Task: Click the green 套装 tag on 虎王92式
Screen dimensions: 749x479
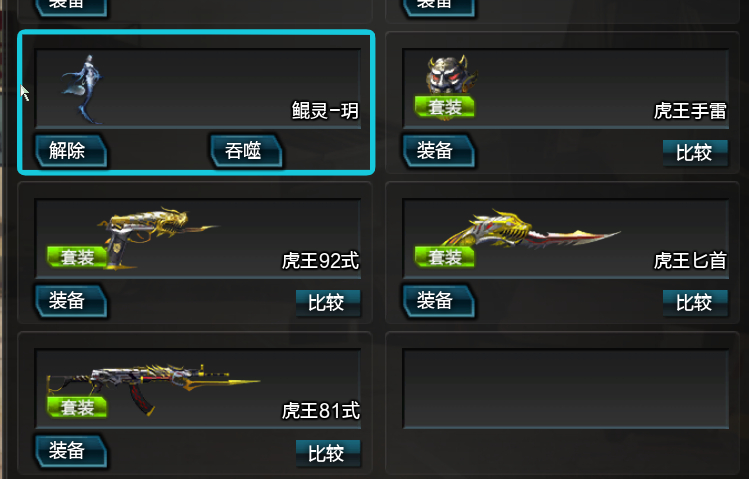Action: point(77,257)
